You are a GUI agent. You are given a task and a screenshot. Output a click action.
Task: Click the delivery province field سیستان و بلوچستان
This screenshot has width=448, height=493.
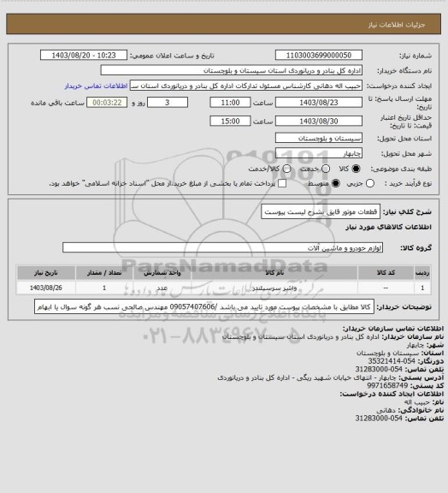[319, 138]
